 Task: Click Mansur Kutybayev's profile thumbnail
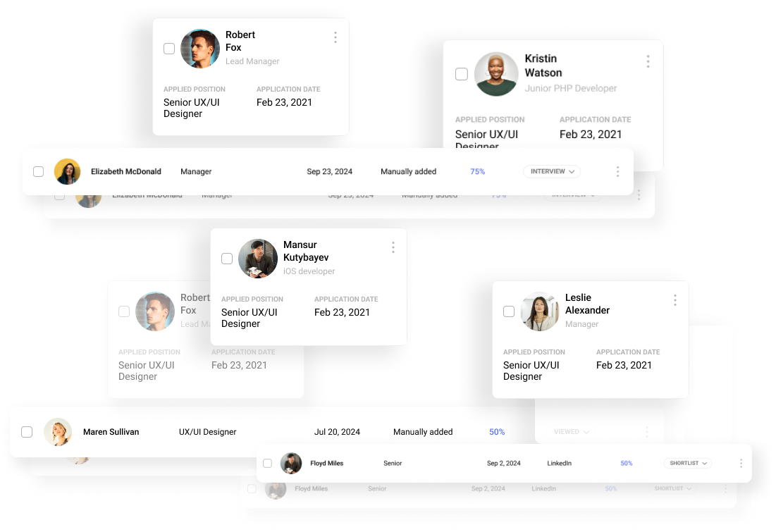pos(257,259)
